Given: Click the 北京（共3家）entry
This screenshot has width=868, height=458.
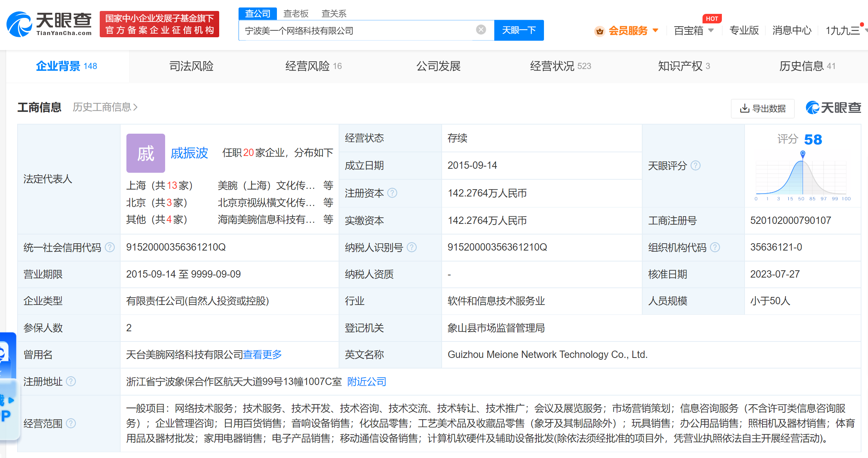Looking at the screenshot, I should pos(157,202).
